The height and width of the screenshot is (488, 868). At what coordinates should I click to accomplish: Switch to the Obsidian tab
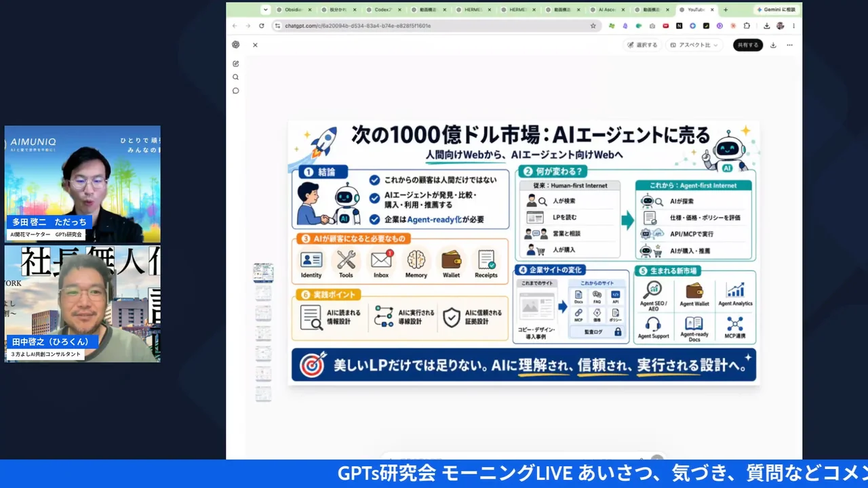point(294,9)
